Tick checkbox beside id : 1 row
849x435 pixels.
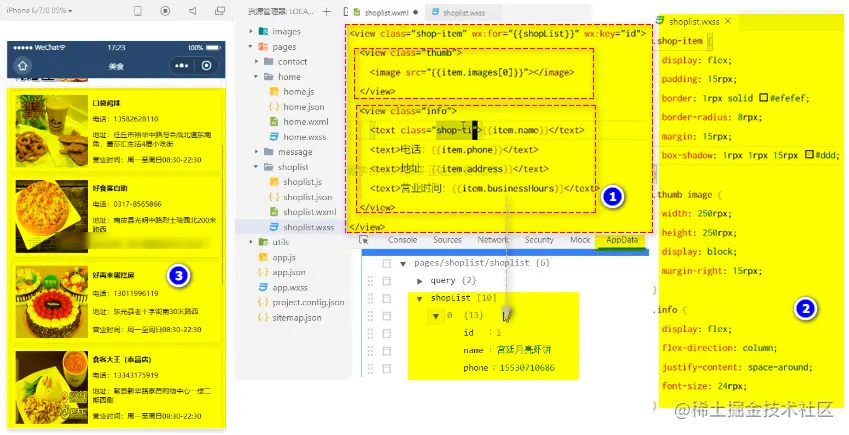click(387, 333)
